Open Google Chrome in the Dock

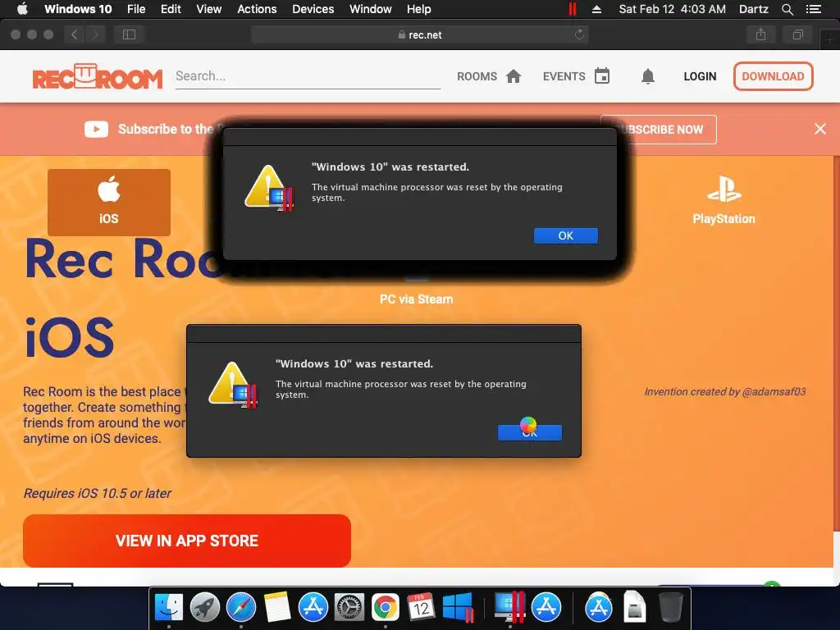[386, 608]
